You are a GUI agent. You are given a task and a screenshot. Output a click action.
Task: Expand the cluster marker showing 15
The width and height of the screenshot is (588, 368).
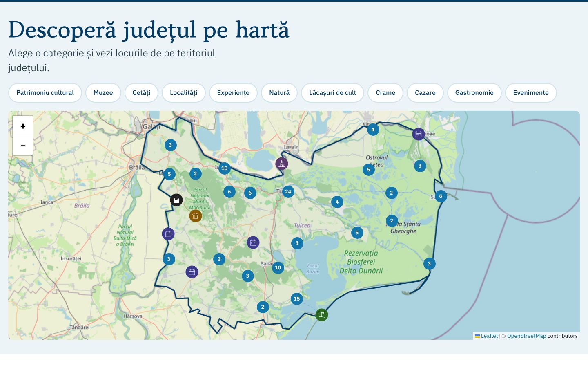(297, 299)
